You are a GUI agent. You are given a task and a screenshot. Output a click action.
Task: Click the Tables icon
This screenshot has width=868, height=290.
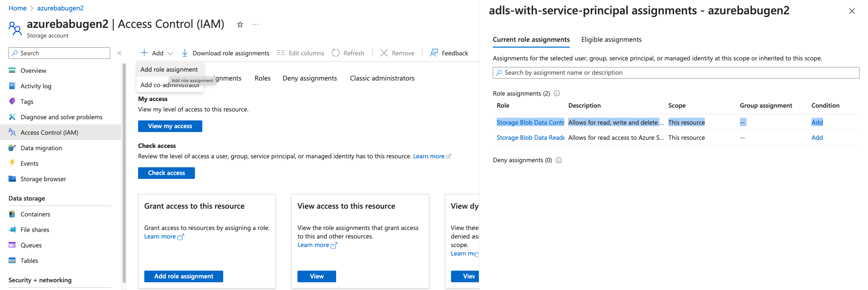(x=12, y=261)
